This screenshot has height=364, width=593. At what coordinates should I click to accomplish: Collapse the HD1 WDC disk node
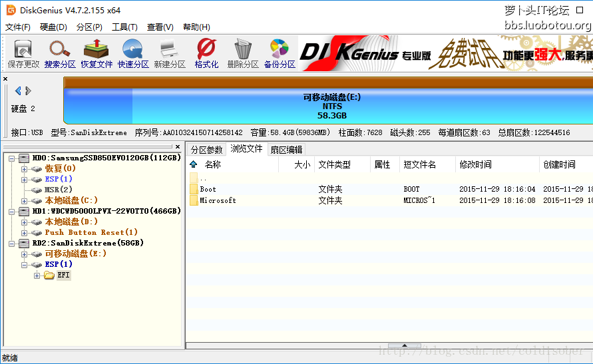pyautogui.click(x=12, y=212)
